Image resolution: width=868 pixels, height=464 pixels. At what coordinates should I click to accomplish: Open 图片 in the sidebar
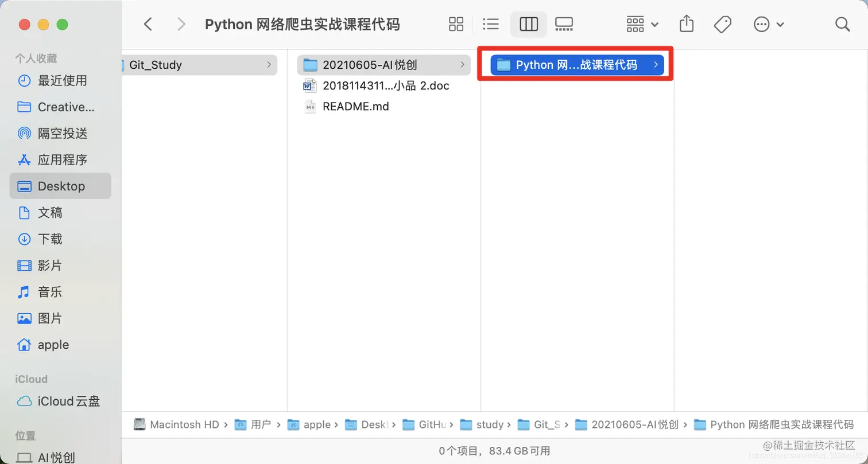[60, 318]
